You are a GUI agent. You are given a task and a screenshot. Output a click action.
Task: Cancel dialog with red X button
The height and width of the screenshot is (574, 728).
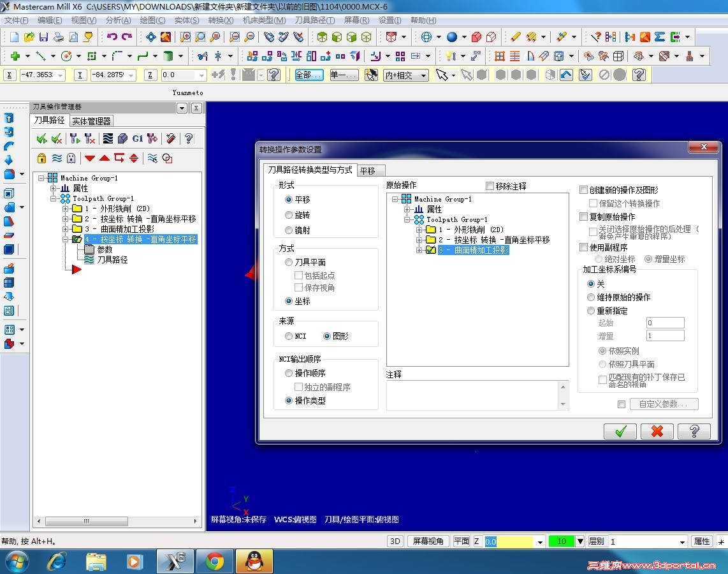[x=657, y=431]
